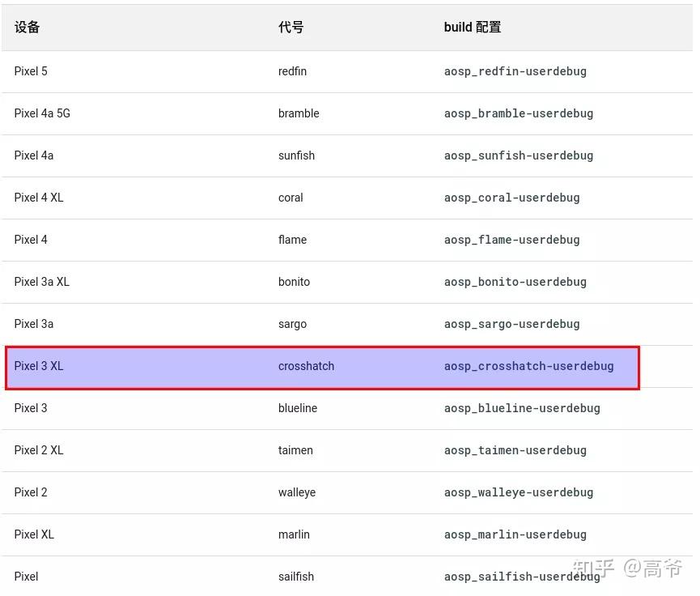Select the Pixel 3a XL device cell

click(x=42, y=282)
